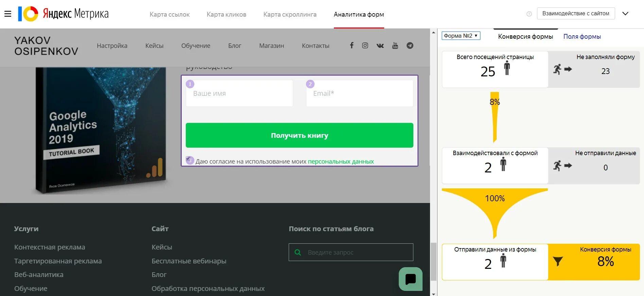Open the YouTube social icon
The width and height of the screenshot is (644, 296).
click(x=395, y=45)
